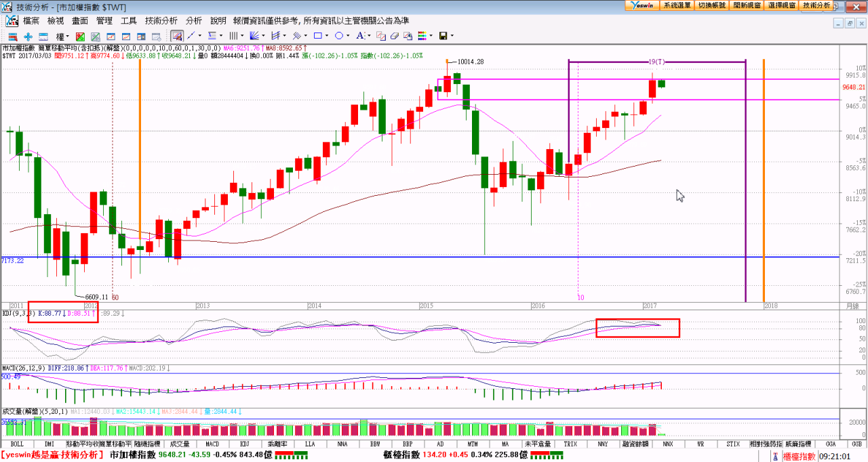This screenshot has height=462, width=868.
Task: Select the BOLL indicator tab
Action: click(x=17, y=444)
